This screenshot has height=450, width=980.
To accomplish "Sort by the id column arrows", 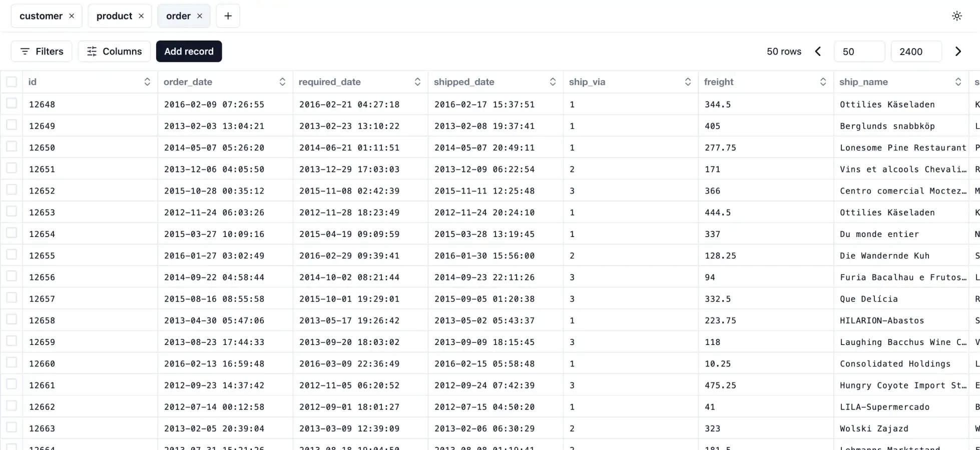I will (147, 82).
